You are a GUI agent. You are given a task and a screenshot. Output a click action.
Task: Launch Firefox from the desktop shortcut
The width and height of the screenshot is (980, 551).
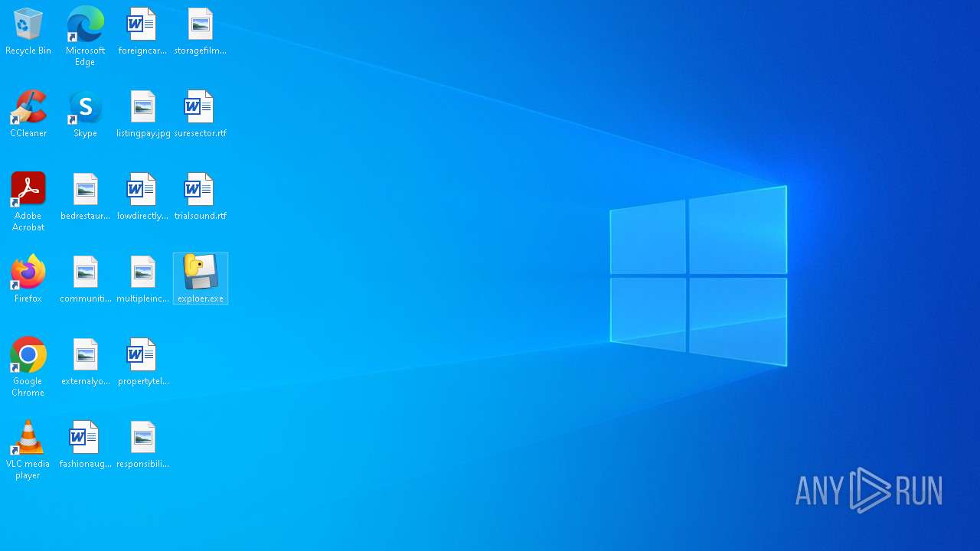(28, 279)
